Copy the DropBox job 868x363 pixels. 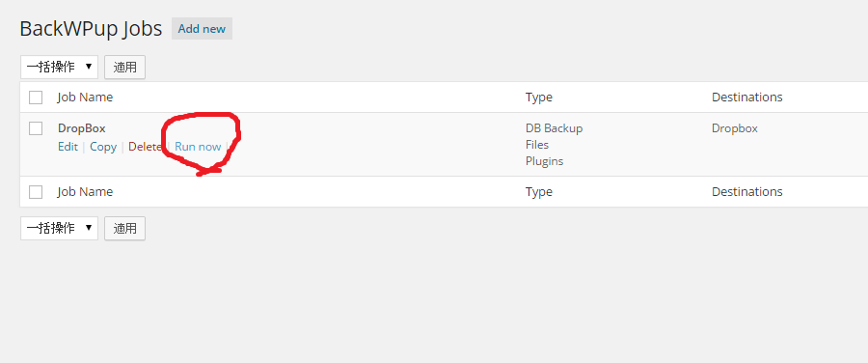tap(103, 147)
